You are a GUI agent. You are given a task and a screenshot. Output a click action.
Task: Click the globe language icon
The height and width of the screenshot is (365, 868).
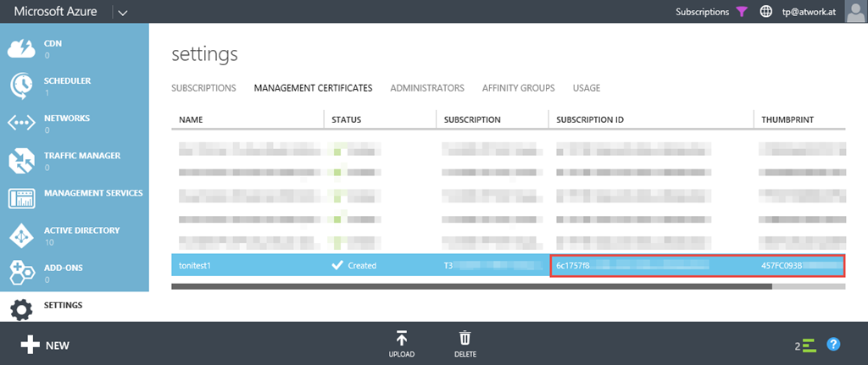pos(766,12)
